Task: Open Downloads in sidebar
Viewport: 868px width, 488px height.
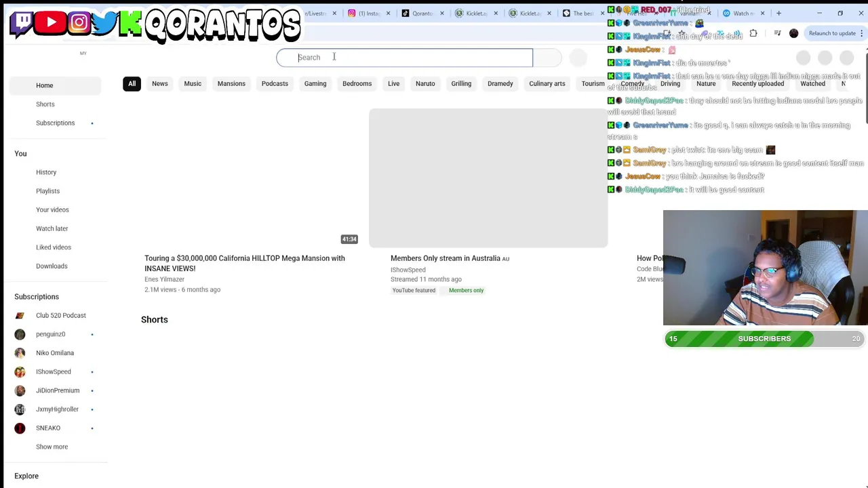Action: click(56, 266)
